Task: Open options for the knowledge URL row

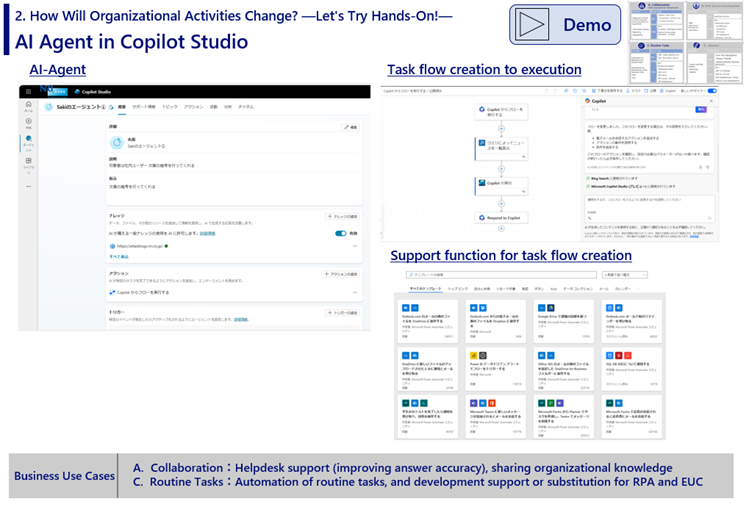Action: [x=355, y=246]
